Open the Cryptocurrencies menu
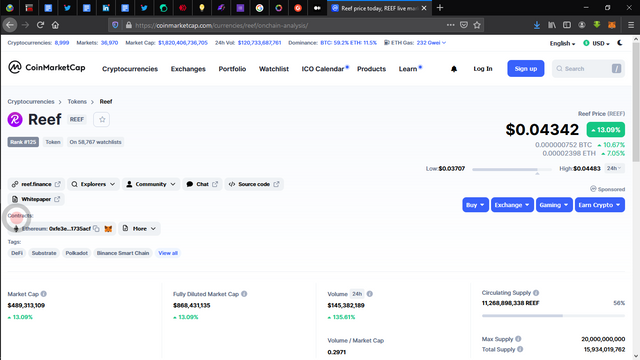 [130, 69]
